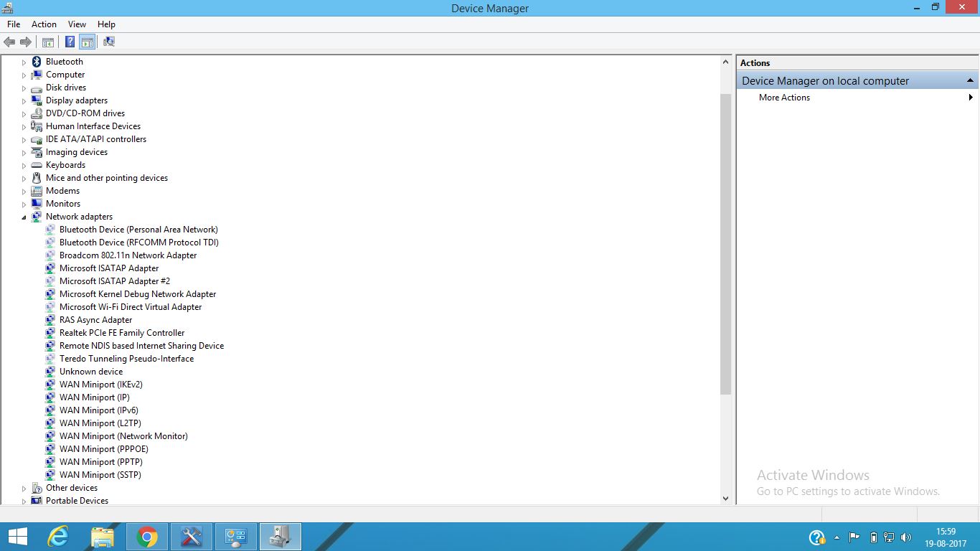The image size is (980, 551).
Task: Click the volume speaker icon in system tray
Action: (906, 537)
